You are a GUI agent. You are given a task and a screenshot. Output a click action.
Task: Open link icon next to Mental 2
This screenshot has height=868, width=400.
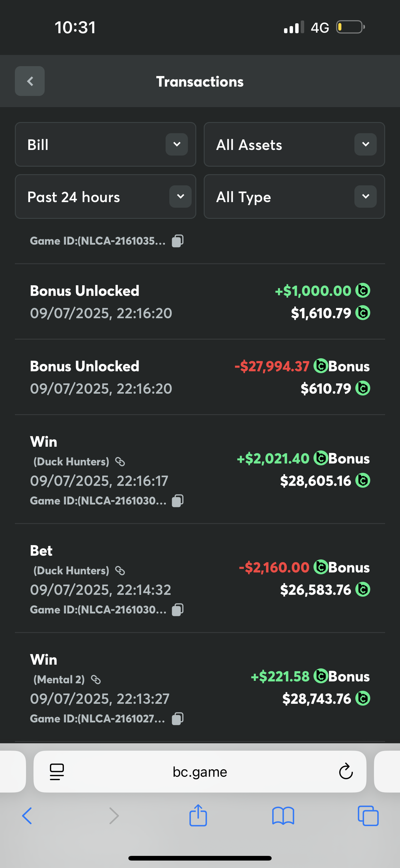96,680
